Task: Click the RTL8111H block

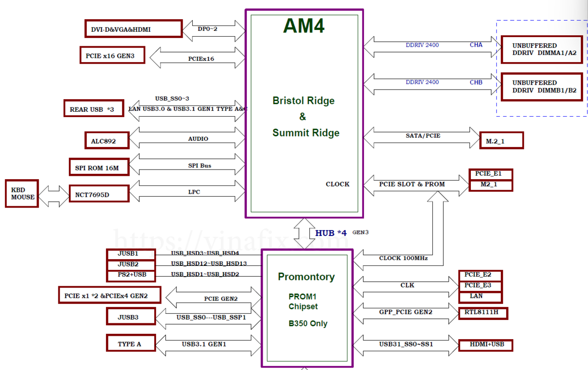Action: tap(482, 313)
